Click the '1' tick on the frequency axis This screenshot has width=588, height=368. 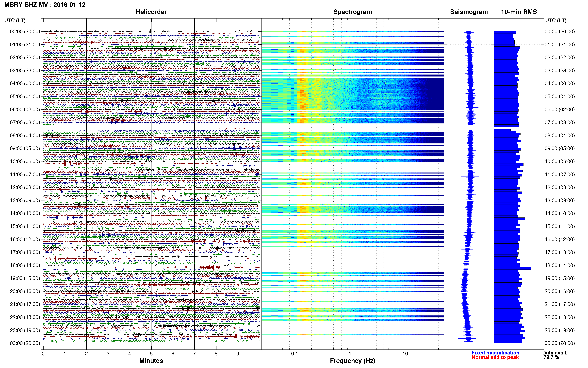pyautogui.click(x=350, y=354)
